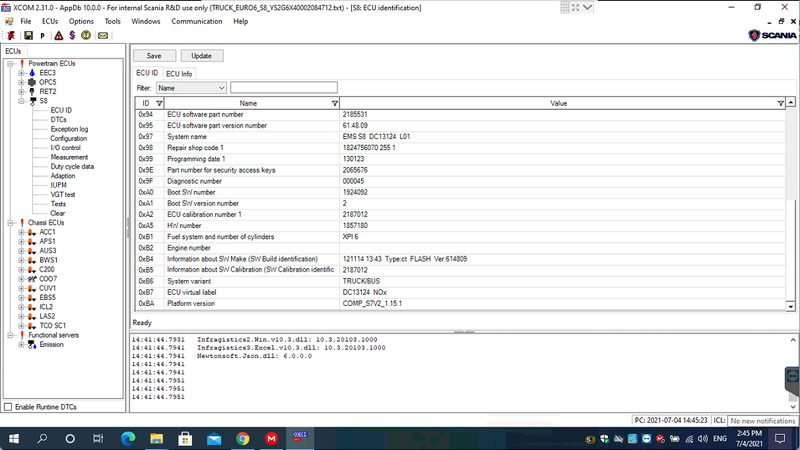Image resolution: width=800 pixels, height=450 pixels.
Task: Click the ENG language indicator
Action: click(720, 439)
